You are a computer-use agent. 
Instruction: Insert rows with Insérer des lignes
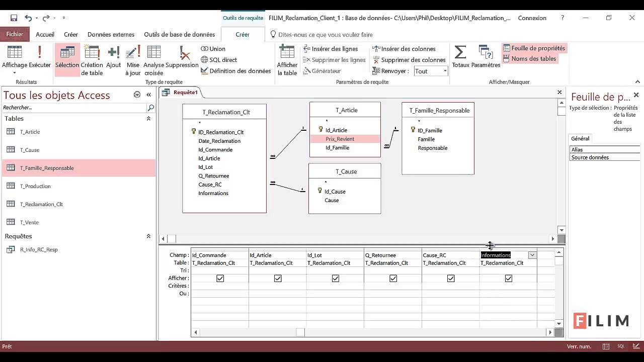(331, 49)
